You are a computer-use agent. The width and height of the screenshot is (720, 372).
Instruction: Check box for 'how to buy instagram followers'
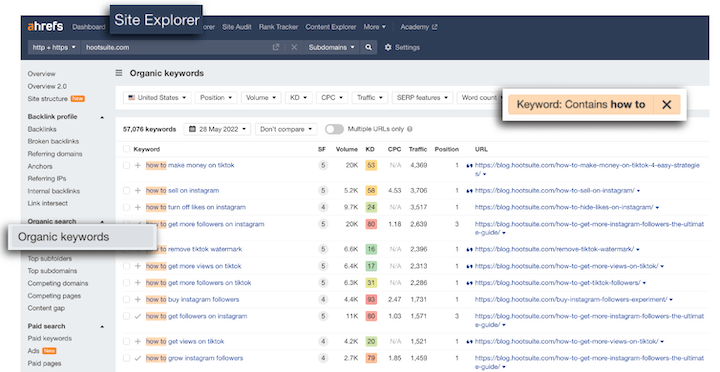(x=126, y=299)
